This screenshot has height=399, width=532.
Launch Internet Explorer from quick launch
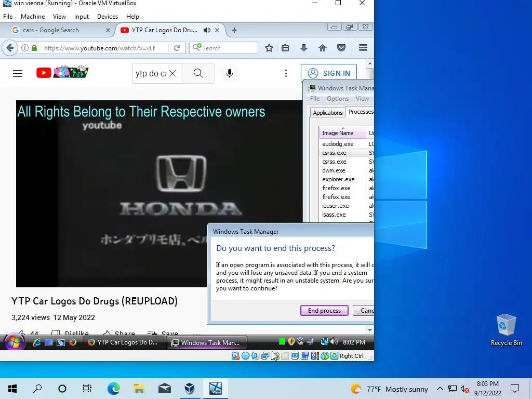[37, 342]
